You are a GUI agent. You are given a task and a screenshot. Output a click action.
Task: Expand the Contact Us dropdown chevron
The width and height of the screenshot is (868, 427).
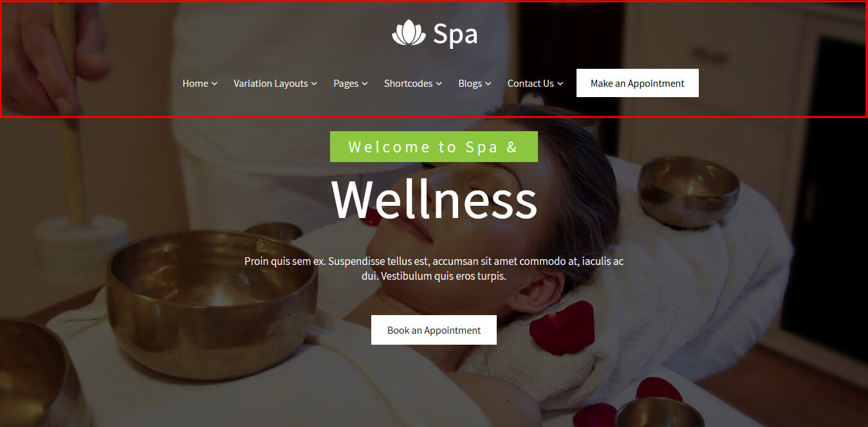click(x=560, y=84)
